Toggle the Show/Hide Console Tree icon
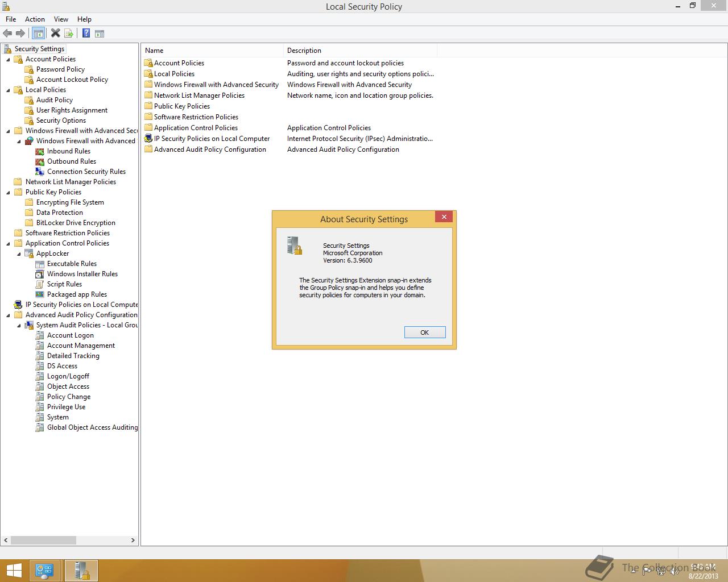 click(x=38, y=34)
